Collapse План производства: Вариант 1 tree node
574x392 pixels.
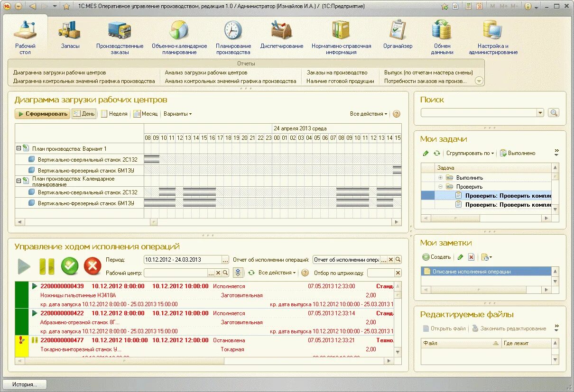coord(19,148)
